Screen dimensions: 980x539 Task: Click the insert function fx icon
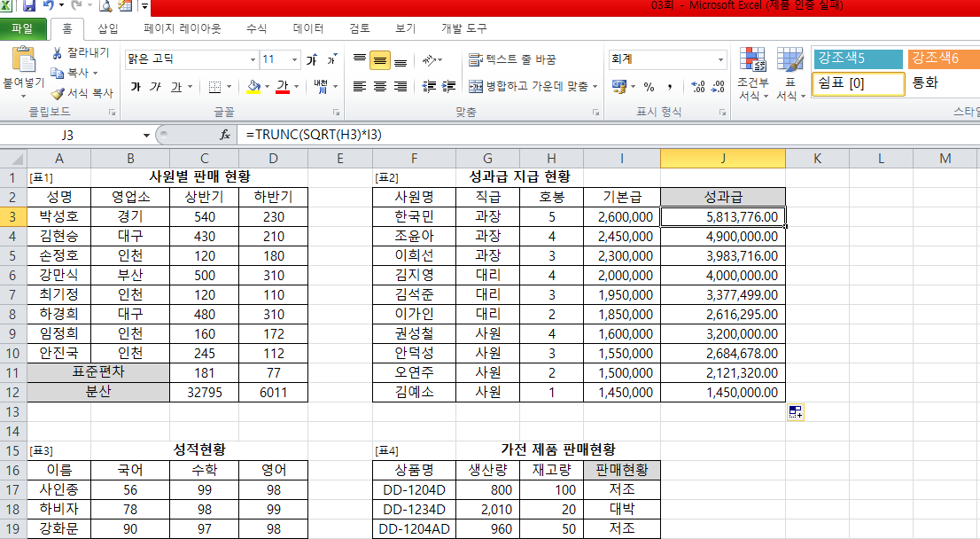coord(225,135)
